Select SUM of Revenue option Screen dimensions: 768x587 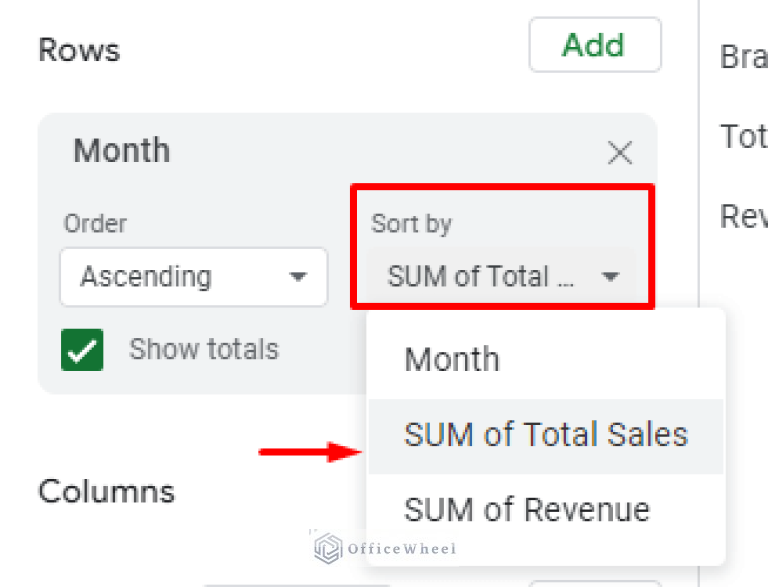[546, 511]
